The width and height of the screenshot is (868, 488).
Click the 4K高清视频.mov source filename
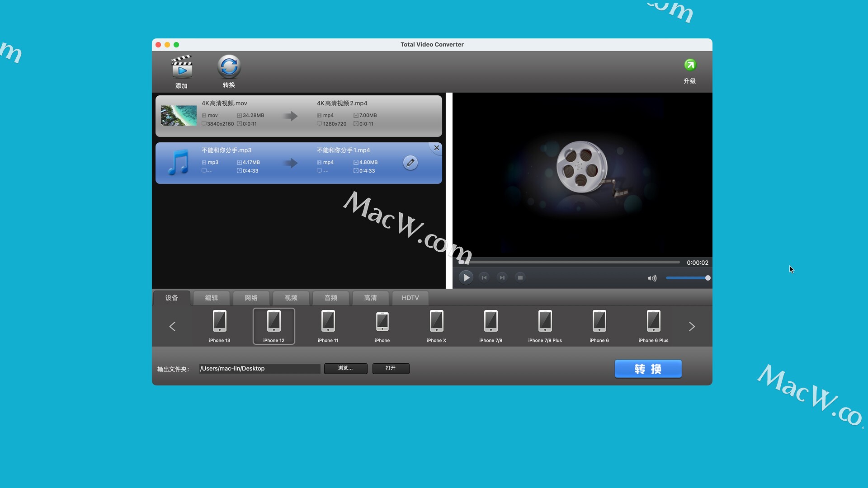tap(224, 103)
